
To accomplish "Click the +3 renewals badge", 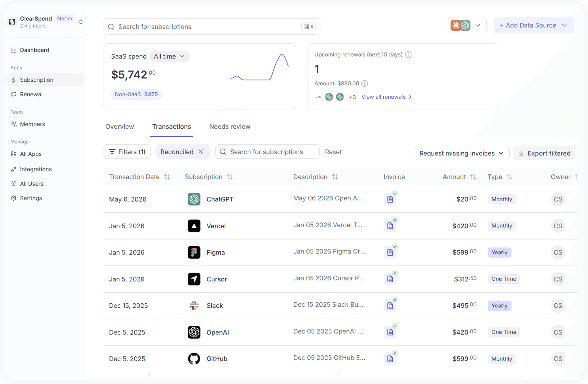I will point(352,97).
